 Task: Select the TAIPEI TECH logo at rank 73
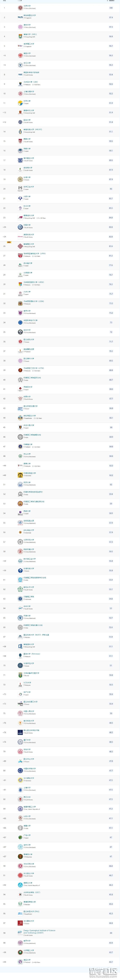(20, 703)
